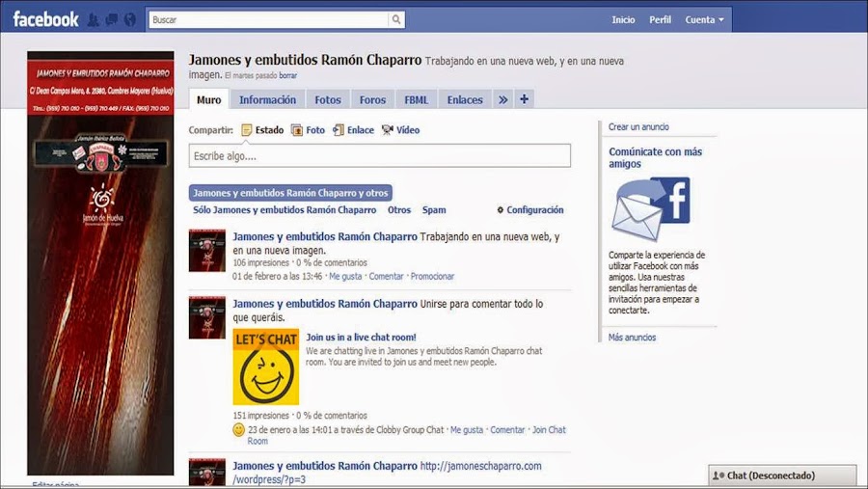
Task: Focus the Escribe algo status field
Action: 380,155
